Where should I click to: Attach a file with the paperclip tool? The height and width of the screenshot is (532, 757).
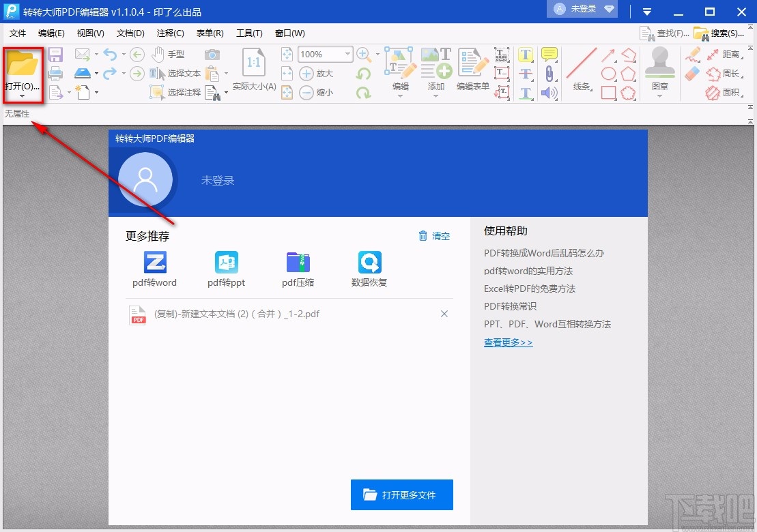pyautogui.click(x=549, y=74)
